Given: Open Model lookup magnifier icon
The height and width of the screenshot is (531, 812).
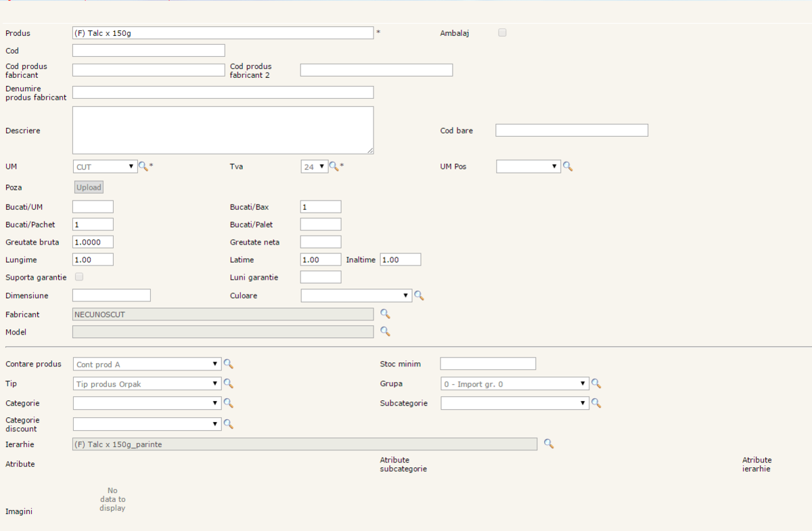Looking at the screenshot, I should coord(385,331).
